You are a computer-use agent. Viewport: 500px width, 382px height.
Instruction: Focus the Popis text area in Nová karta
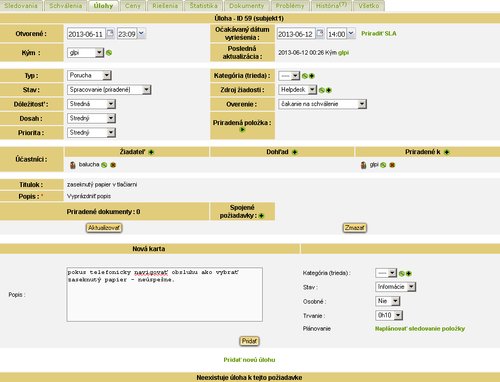click(x=165, y=294)
